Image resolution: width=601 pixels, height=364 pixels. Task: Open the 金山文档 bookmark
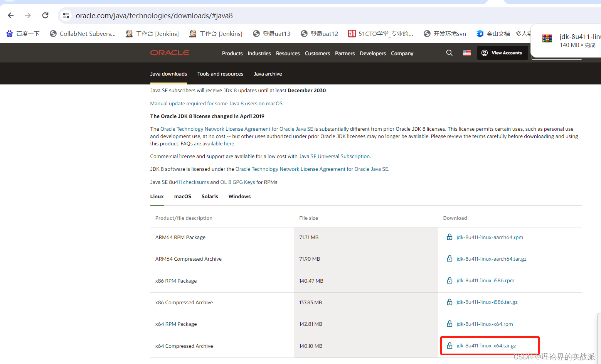click(x=503, y=34)
